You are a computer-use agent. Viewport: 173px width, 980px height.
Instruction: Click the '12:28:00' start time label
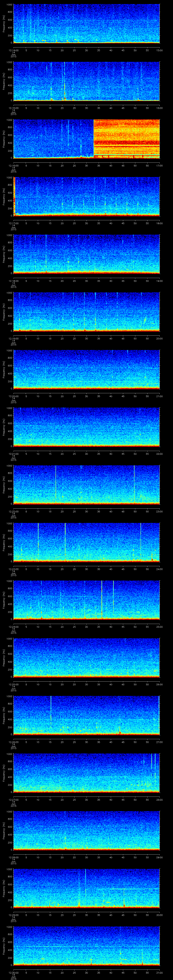13,857
